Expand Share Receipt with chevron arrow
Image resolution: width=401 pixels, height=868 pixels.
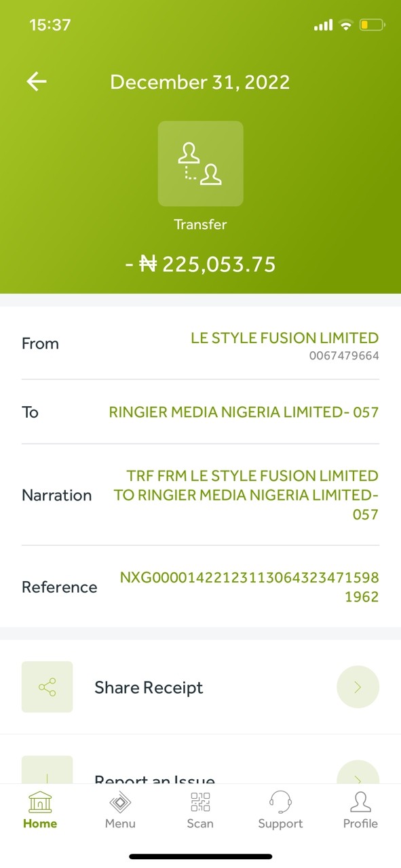pyautogui.click(x=358, y=687)
